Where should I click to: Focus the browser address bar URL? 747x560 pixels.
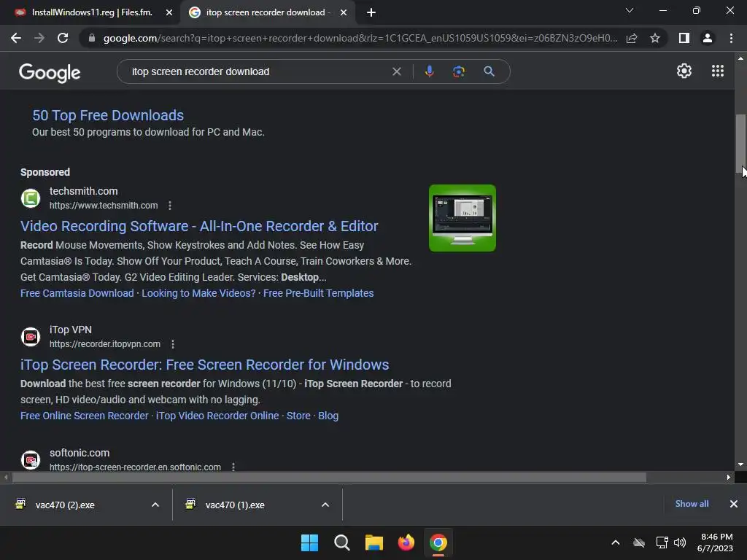[360, 38]
